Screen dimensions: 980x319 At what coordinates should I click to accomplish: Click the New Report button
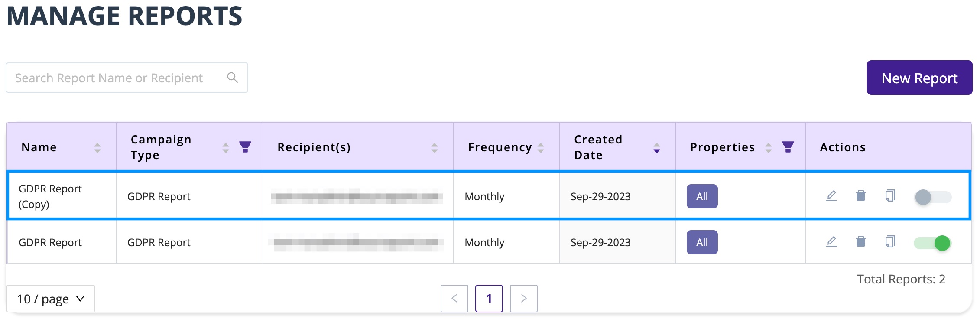point(920,78)
